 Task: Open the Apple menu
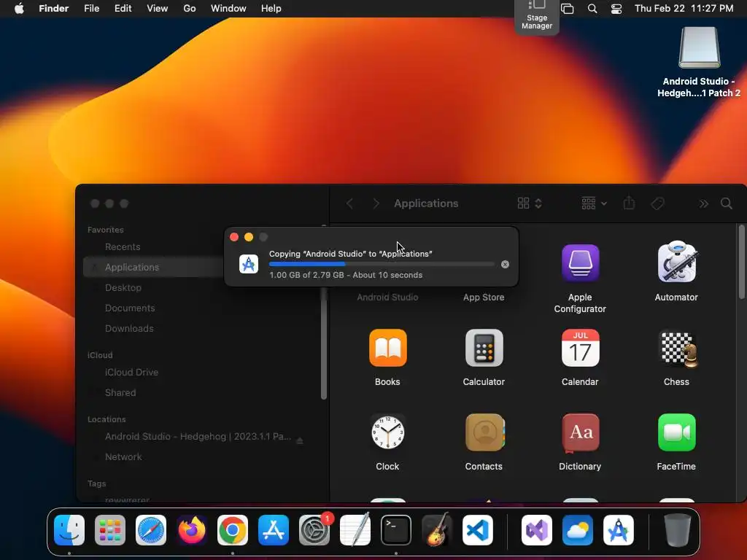(x=19, y=9)
